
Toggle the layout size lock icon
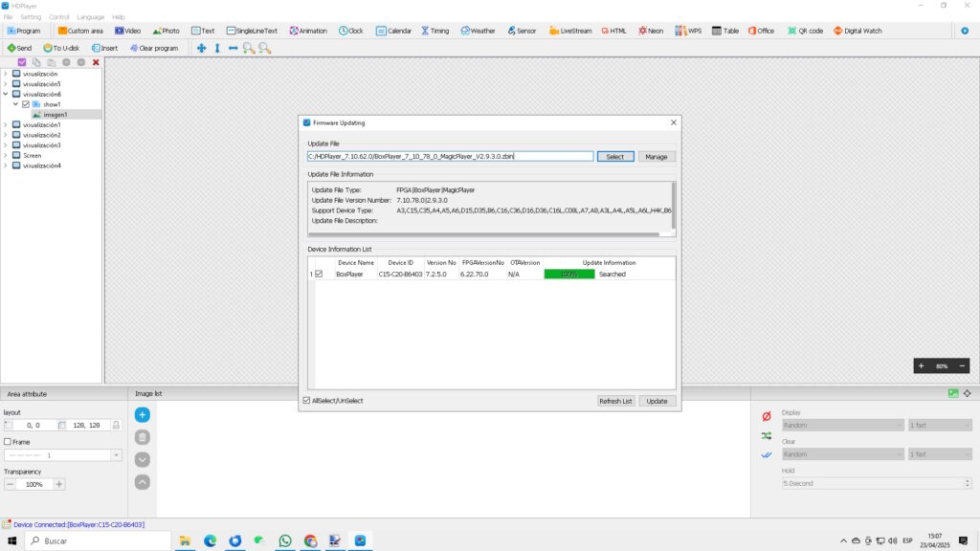(116, 425)
